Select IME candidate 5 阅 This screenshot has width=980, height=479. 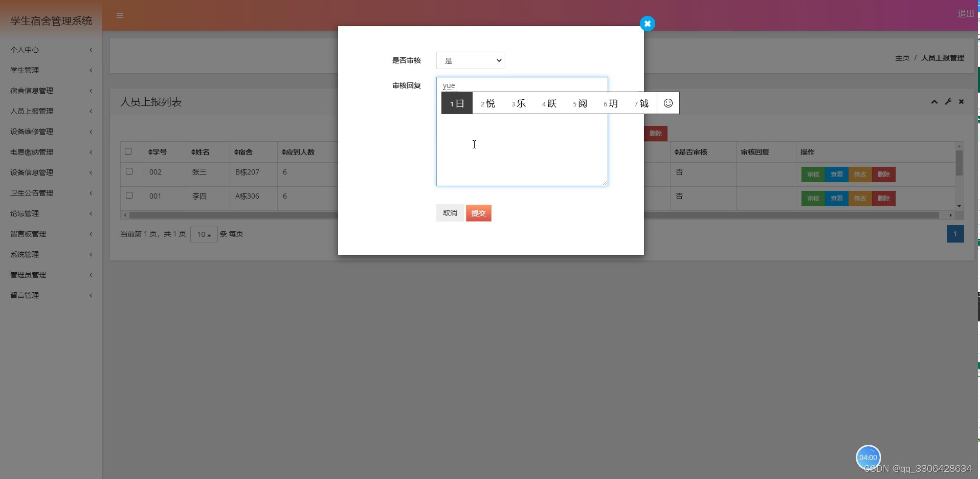click(580, 103)
